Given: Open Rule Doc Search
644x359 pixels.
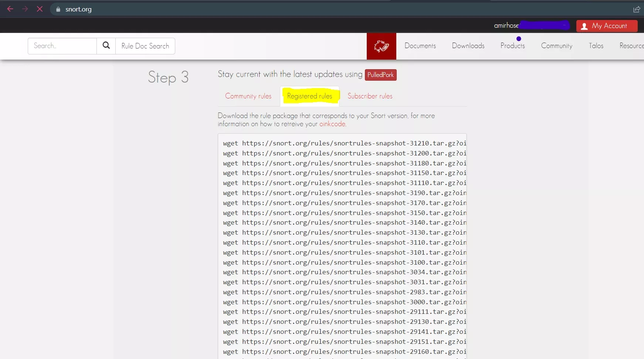Looking at the screenshot, I should coord(145,46).
